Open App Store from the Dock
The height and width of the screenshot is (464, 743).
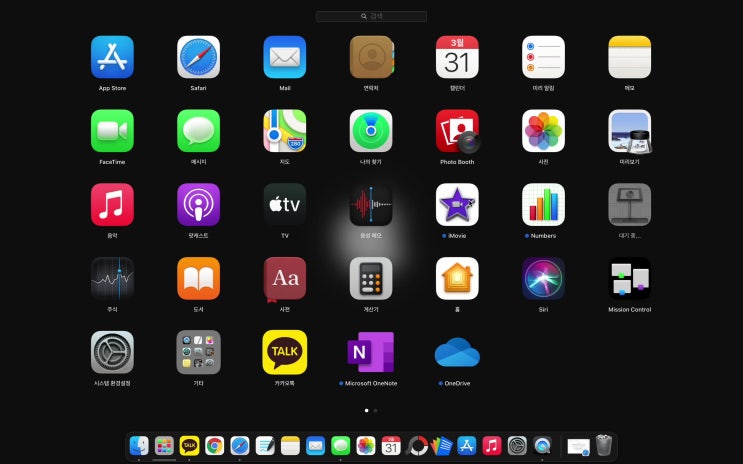(x=467, y=446)
